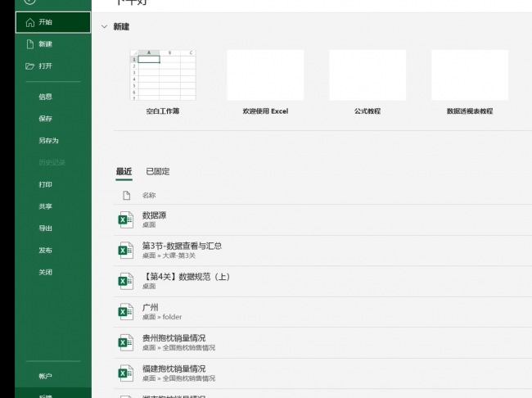
Task: Open recent file 第3节-数据查看与汇总
Action: (322, 251)
